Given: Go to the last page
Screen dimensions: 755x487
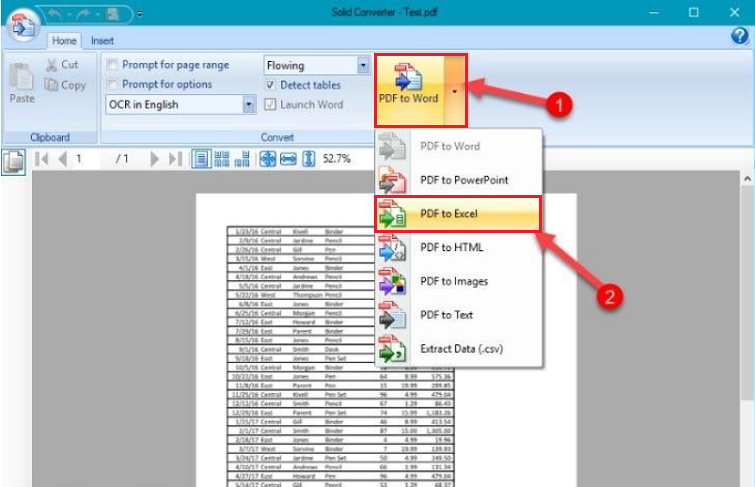Looking at the screenshot, I should coord(175,158).
